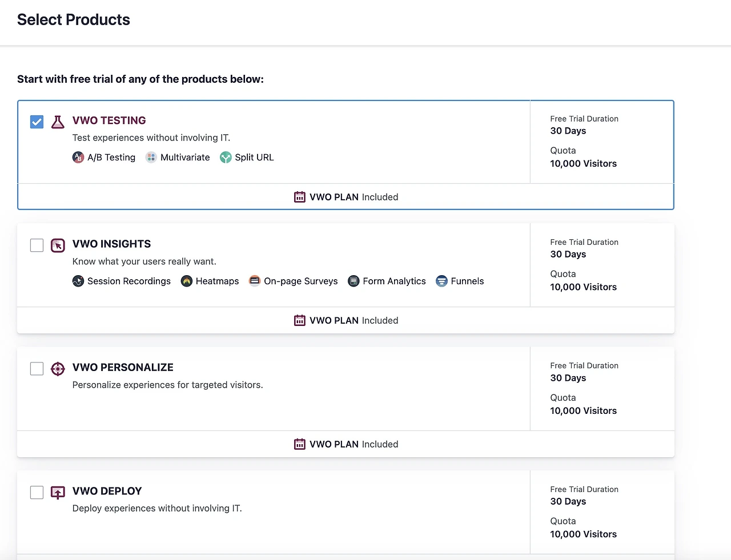
Task: Click the Heatmaps flame icon
Action: click(x=187, y=281)
